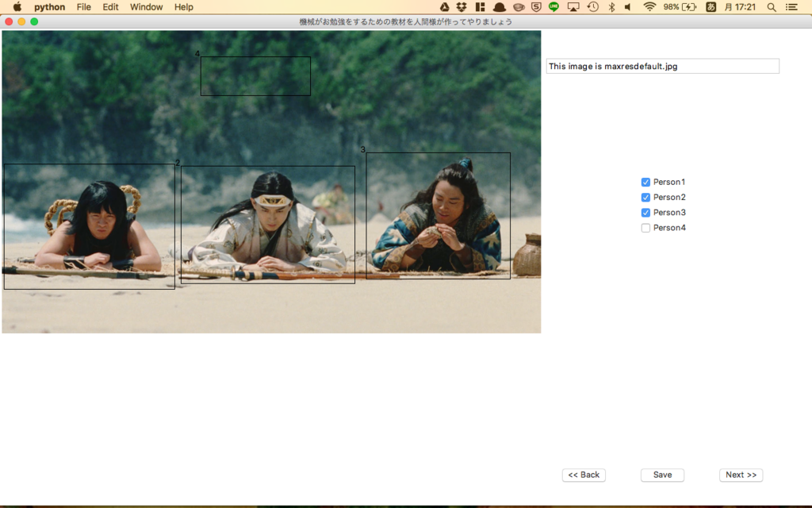
Task: Open Notification Center
Action: (791, 6)
